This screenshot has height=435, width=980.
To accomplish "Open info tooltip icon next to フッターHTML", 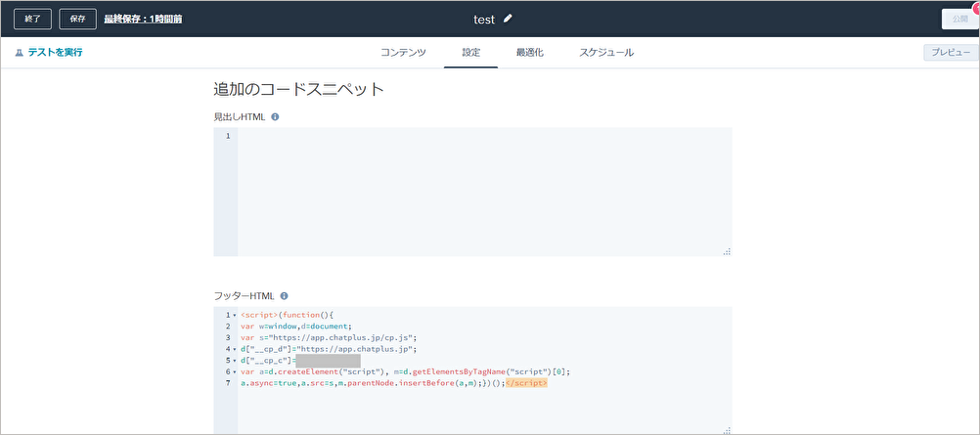I will [x=285, y=295].
